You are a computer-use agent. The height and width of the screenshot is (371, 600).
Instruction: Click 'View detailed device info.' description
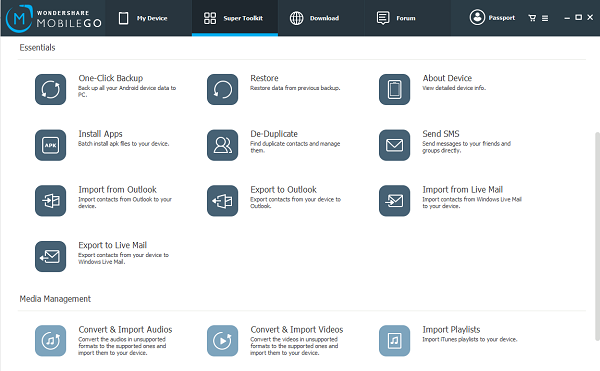point(454,88)
